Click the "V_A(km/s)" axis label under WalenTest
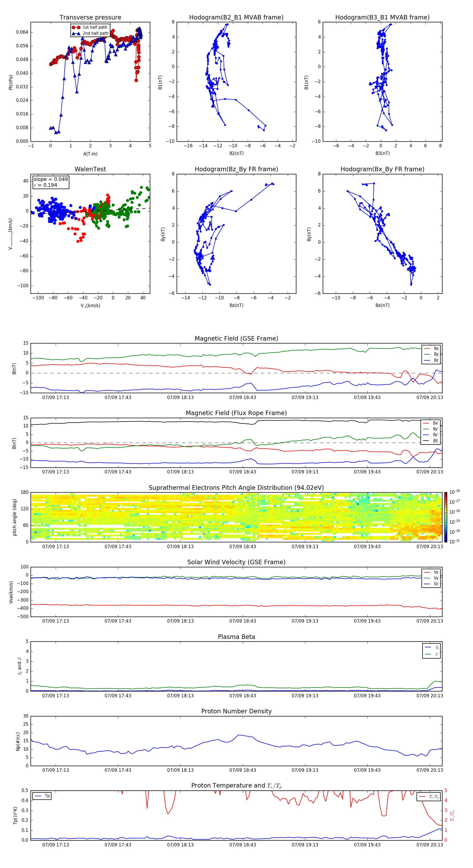This screenshot has width=473, height=868. pyautogui.click(x=90, y=306)
